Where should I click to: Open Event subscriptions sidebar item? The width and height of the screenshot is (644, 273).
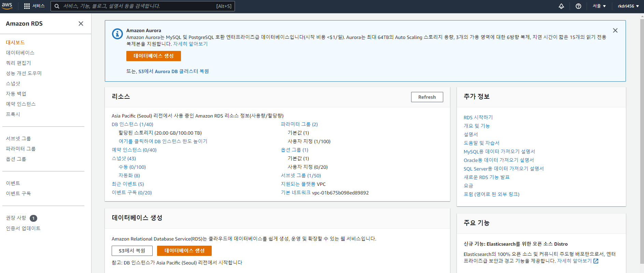[18, 193]
